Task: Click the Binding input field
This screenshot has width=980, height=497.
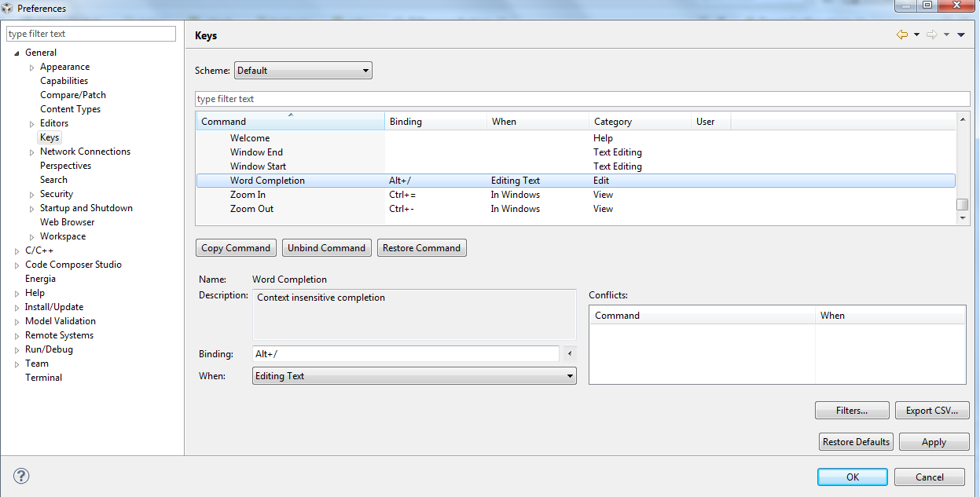Action: [406, 354]
